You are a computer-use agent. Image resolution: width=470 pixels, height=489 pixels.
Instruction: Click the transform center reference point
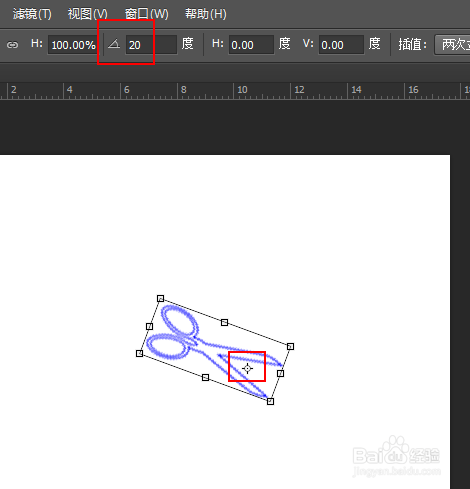pos(247,369)
